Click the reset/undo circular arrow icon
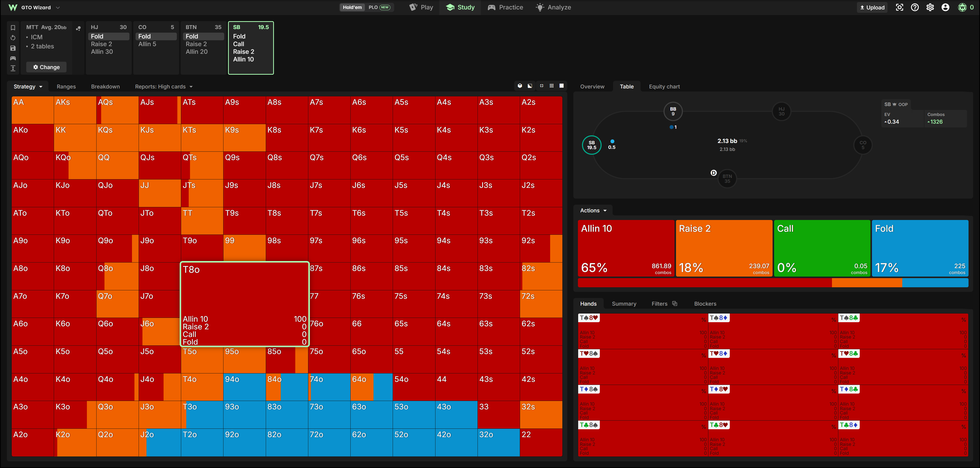980x468 pixels. pyautogui.click(x=13, y=38)
